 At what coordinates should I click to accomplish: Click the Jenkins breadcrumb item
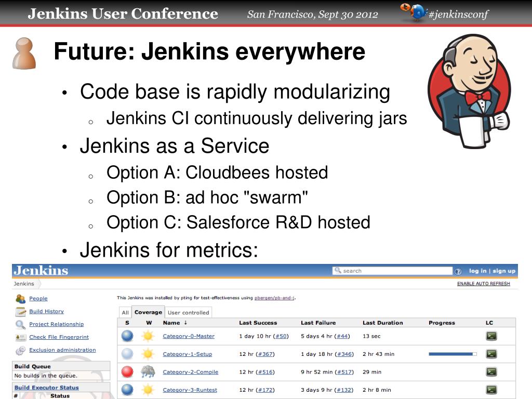24,284
